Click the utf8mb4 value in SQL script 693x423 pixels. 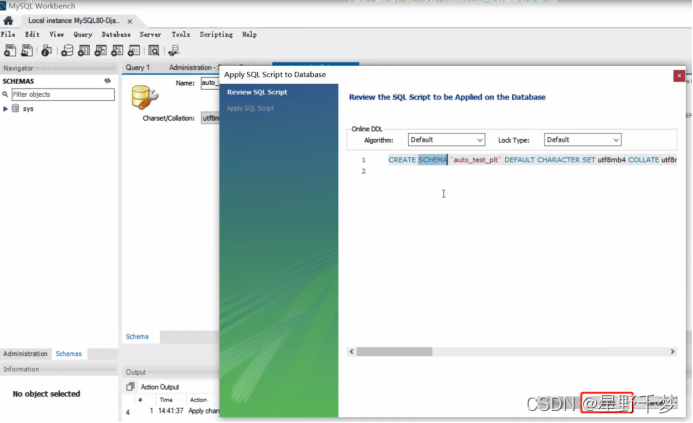(x=611, y=160)
